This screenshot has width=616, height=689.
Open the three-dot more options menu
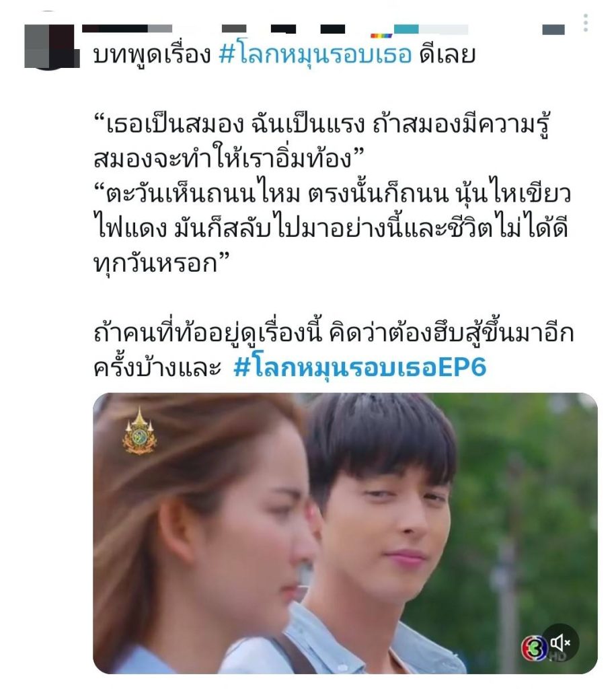[585, 22]
